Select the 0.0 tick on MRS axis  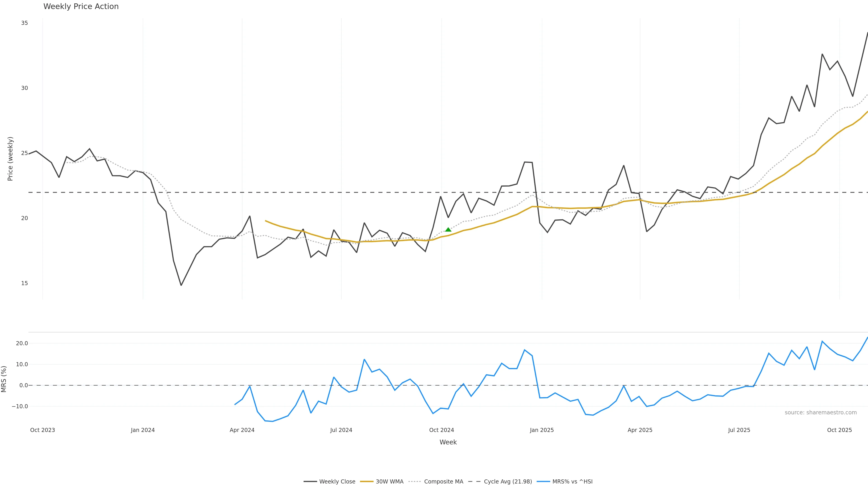point(24,385)
